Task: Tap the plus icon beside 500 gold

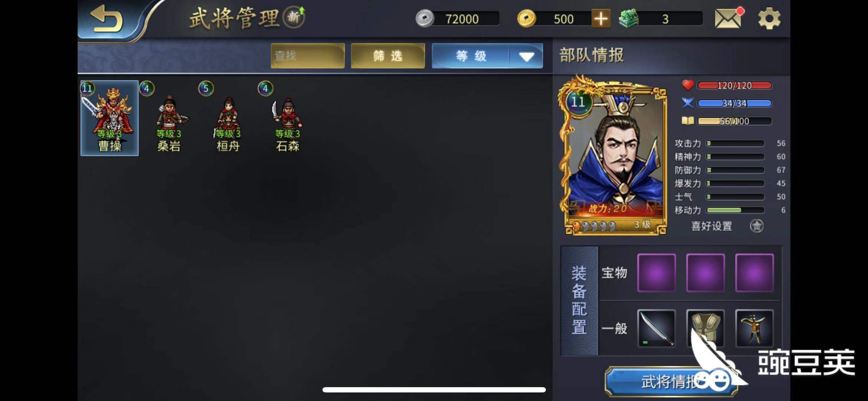Action: coord(601,19)
